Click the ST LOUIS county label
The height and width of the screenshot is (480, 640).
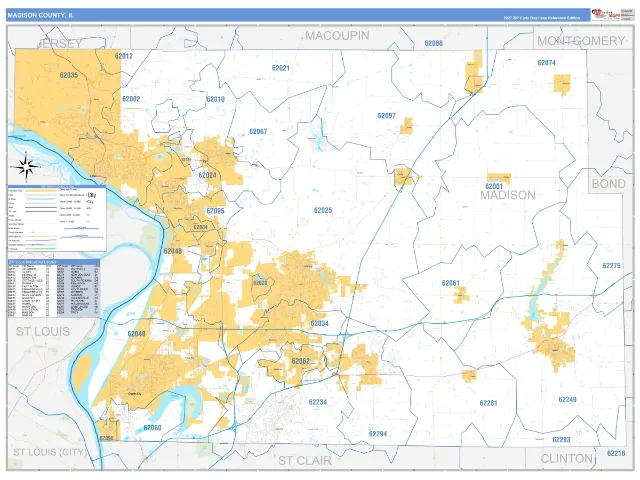43,332
